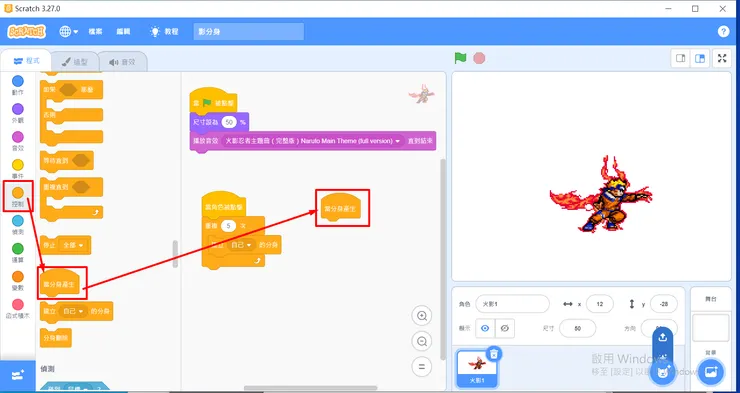Click the 重複直到 block in palette

pos(71,187)
